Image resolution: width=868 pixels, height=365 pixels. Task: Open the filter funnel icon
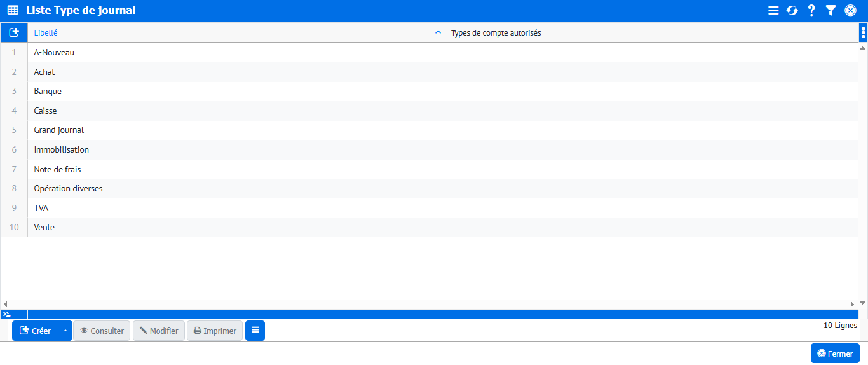tap(831, 10)
